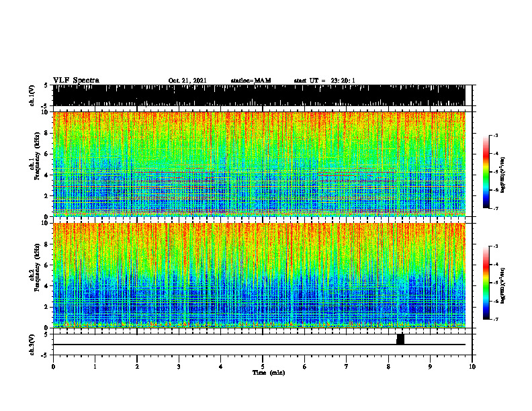This screenshot has height=411, width=532.
Task: Click the ch.1 colorbar log(PSD) label
Action: coord(502,175)
